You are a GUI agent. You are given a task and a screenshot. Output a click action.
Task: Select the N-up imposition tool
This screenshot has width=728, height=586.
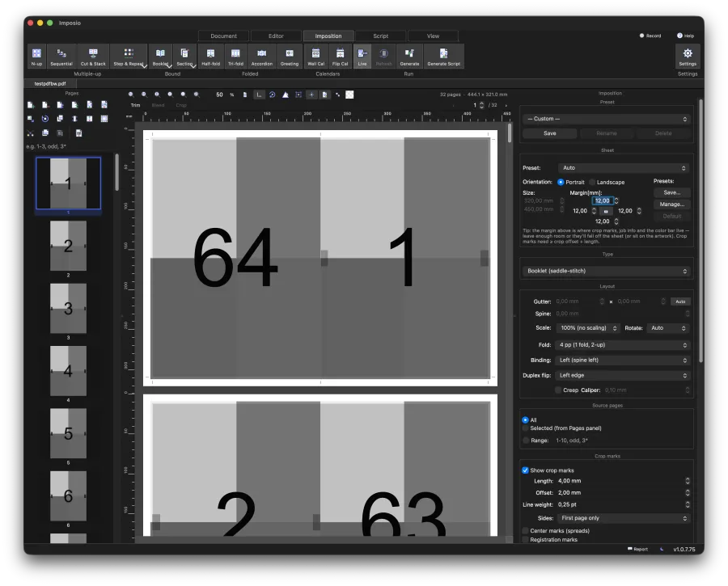tap(36, 57)
